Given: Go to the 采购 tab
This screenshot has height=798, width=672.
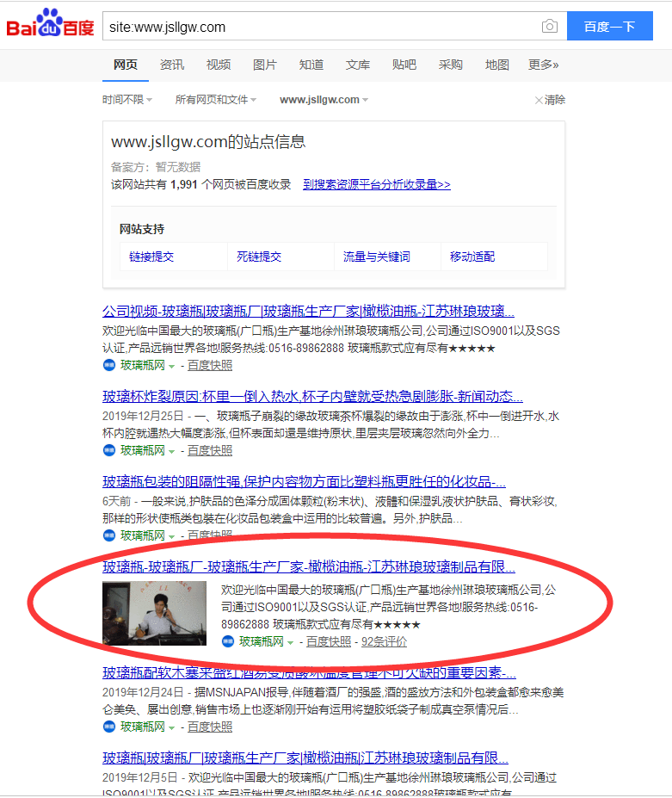Looking at the screenshot, I should (451, 65).
